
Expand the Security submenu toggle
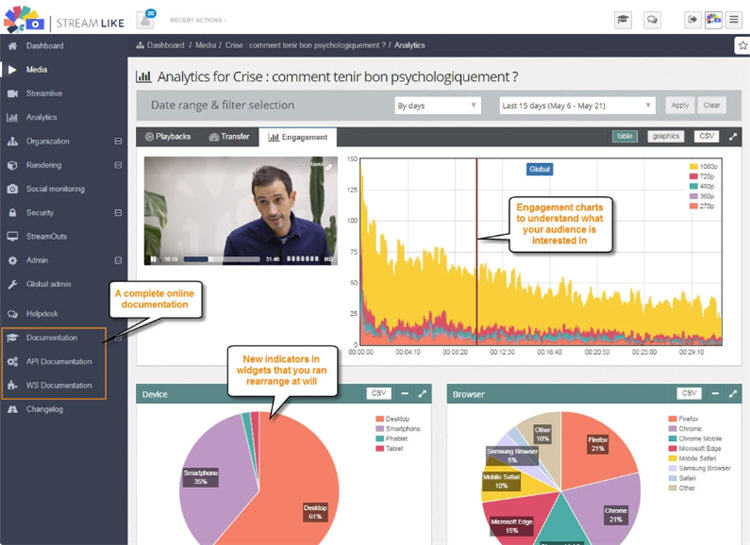point(118,212)
